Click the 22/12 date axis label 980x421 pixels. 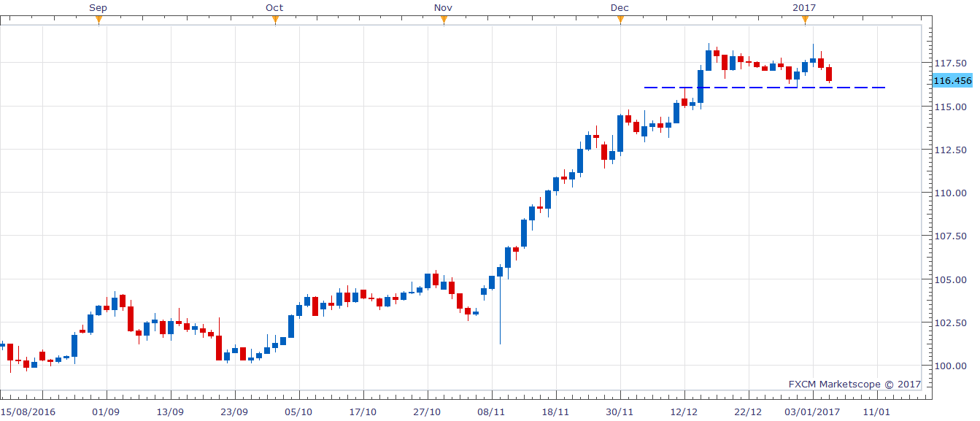(x=749, y=412)
